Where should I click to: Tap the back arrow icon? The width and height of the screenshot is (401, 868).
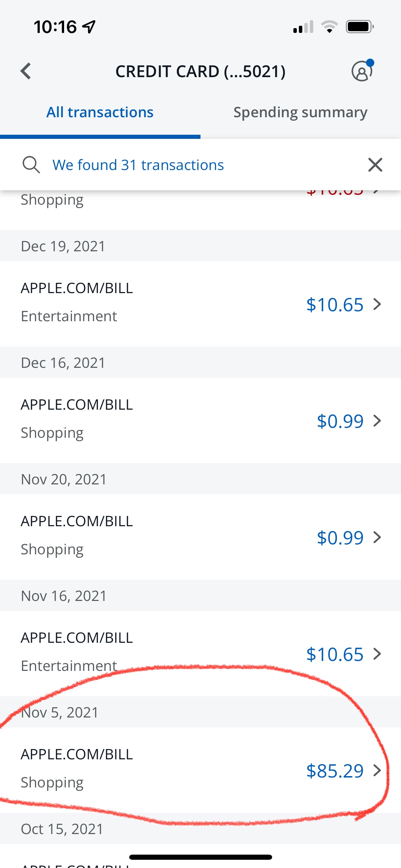coord(26,71)
